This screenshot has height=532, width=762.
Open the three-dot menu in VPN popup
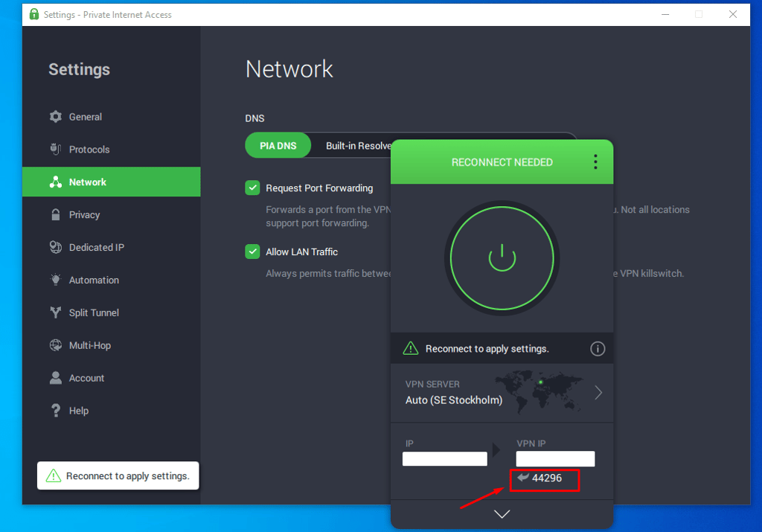click(x=595, y=161)
